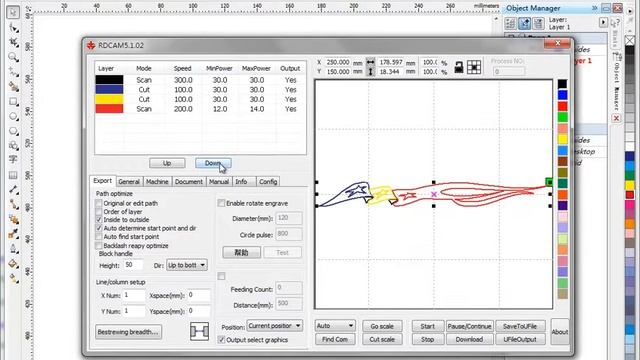Uncheck Inside to outside option
The height and width of the screenshot is (360, 640).
click(x=98, y=220)
